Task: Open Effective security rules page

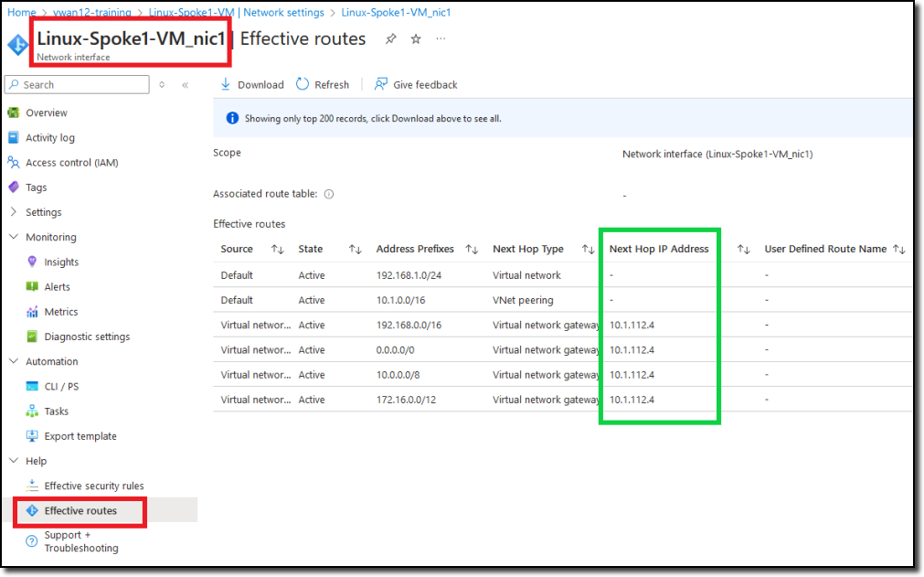Action: pyautogui.click(x=94, y=486)
